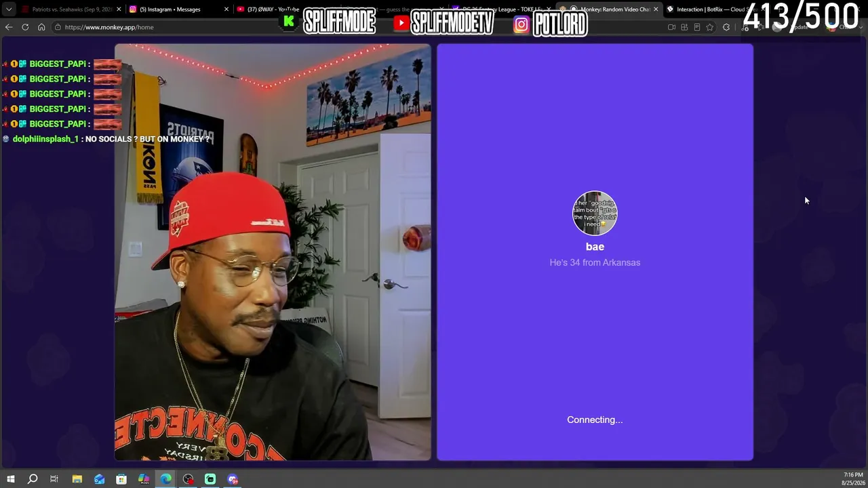Viewport: 868px width, 488px height.
Task: Go to the browser Home page
Action: pos(41,27)
